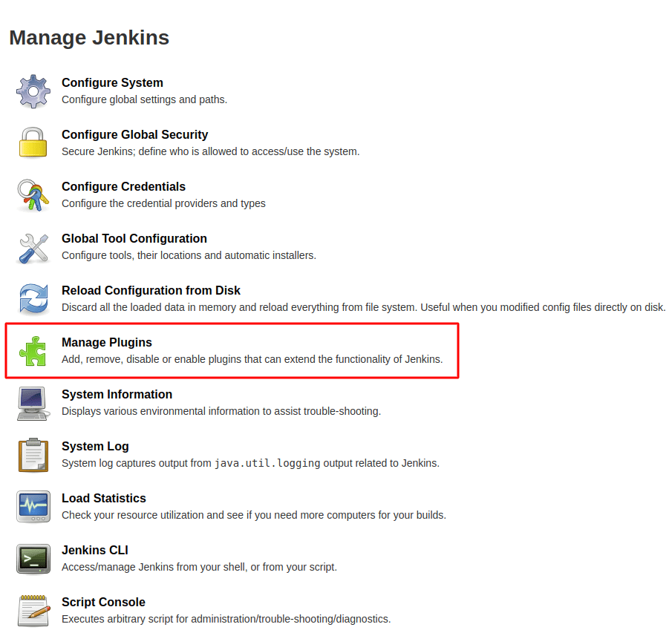Screen dimensions: 672x630
Task: Click the Configure System gear icon
Action: click(x=33, y=91)
